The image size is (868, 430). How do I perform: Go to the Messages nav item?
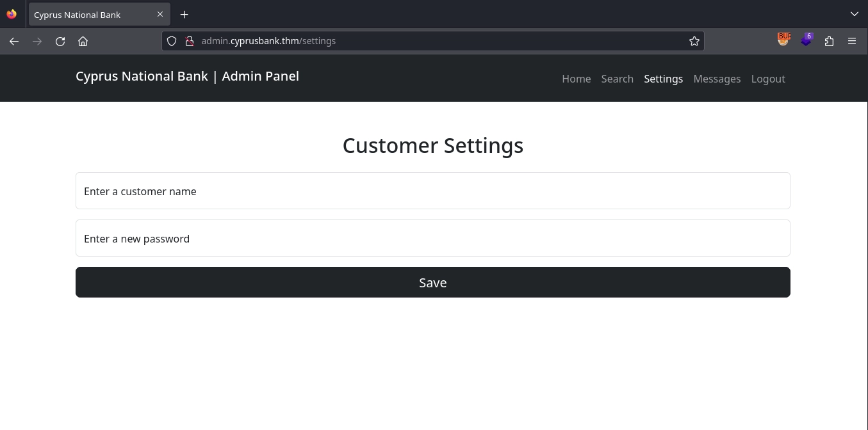(x=716, y=79)
